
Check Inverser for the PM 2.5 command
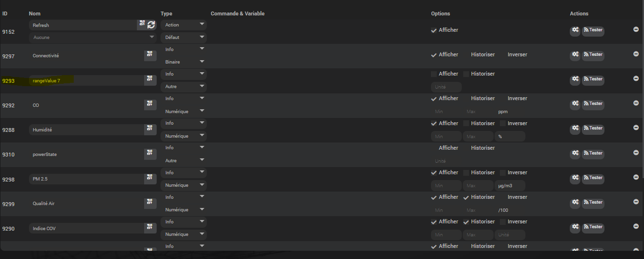pos(503,173)
